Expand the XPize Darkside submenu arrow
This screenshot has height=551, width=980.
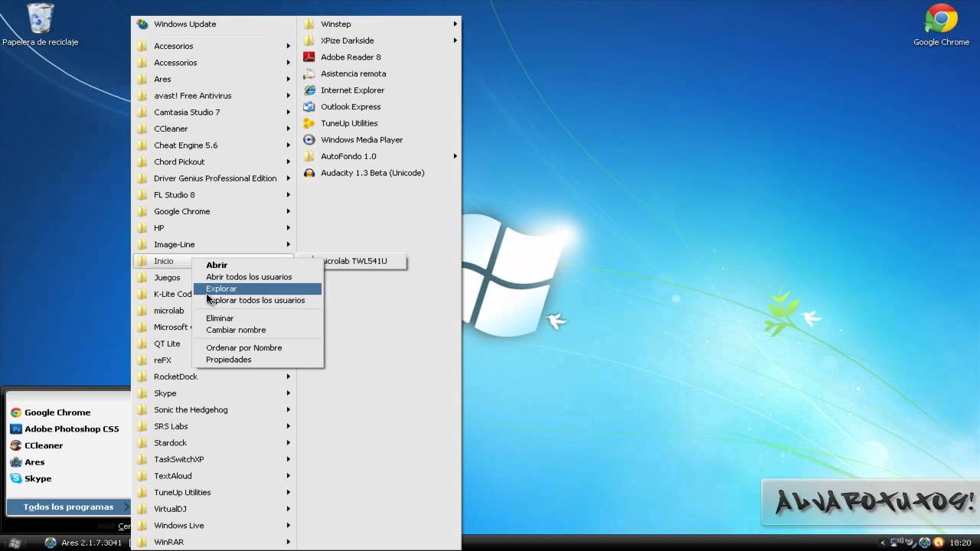(456, 41)
